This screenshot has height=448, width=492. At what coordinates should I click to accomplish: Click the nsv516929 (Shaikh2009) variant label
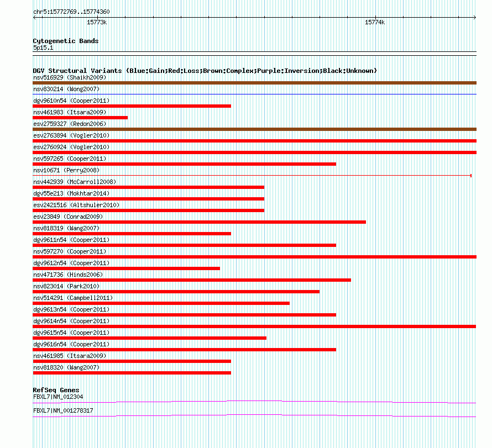tap(70, 77)
